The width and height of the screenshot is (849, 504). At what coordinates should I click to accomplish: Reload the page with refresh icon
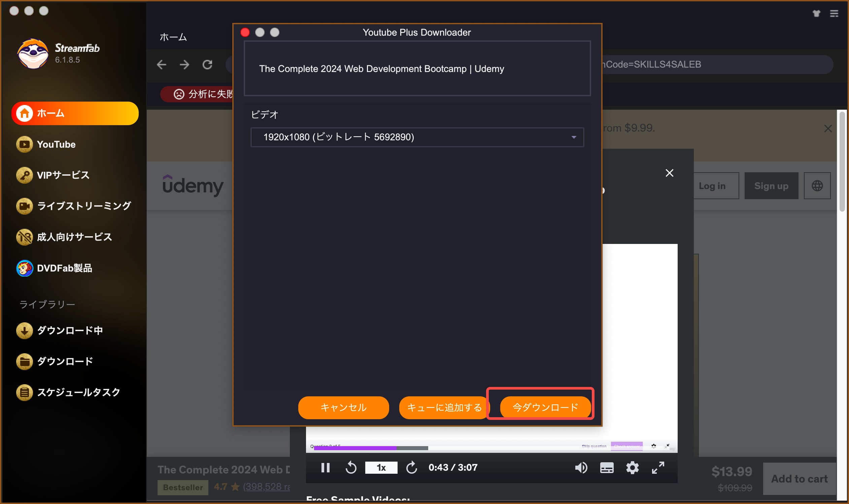tap(207, 65)
